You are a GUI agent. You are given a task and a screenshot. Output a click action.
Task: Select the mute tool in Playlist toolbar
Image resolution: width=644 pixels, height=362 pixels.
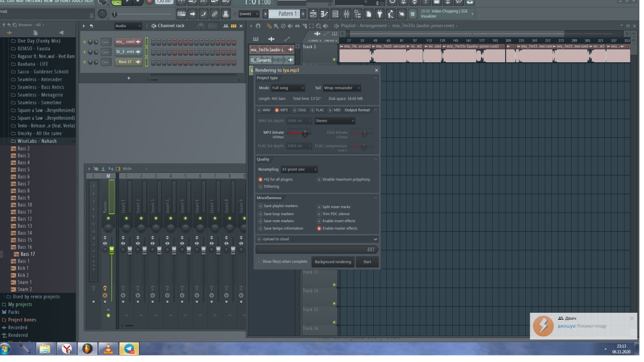pos(290,26)
